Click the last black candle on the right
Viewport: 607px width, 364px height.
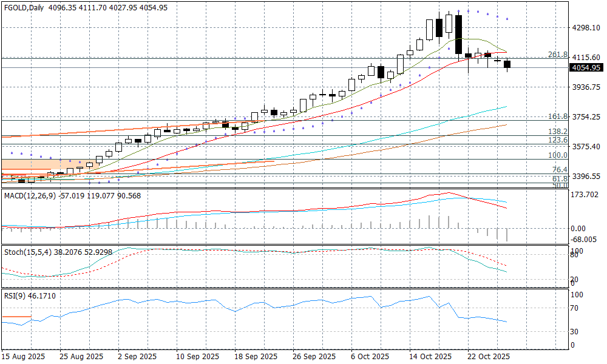507,64
